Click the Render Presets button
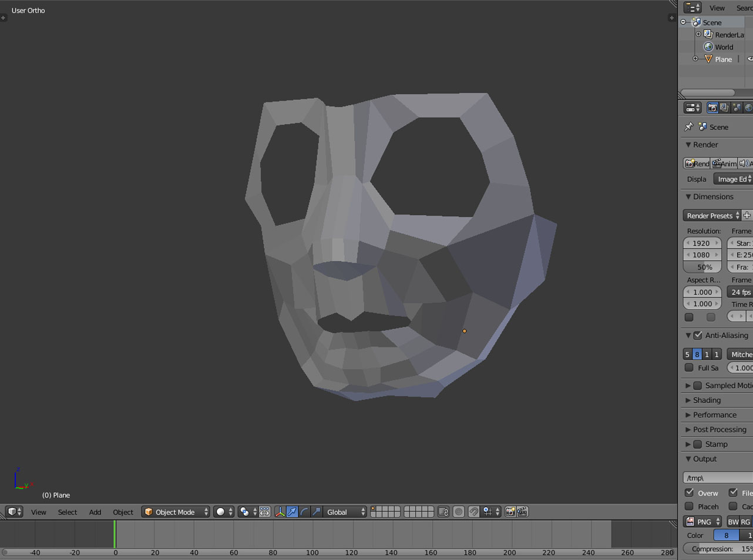 [712, 216]
